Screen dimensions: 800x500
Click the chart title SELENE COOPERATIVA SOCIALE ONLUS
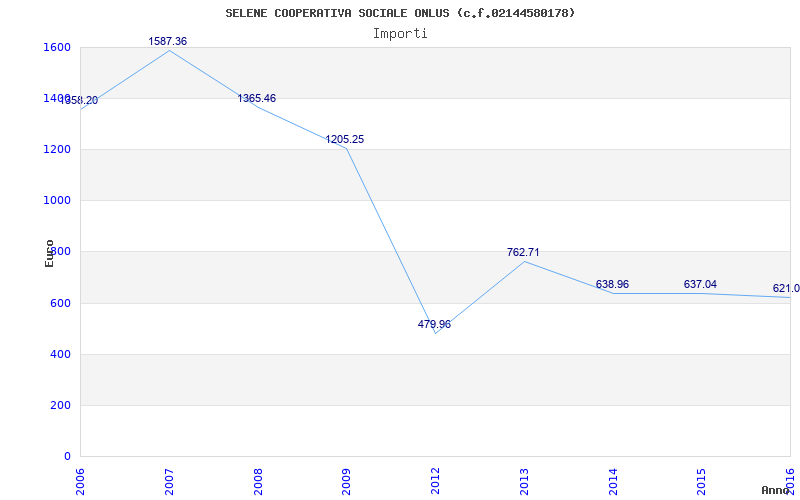[x=400, y=13]
